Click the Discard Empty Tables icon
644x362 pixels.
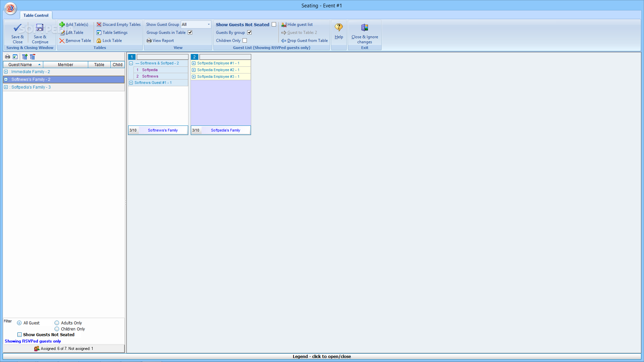[99, 24]
